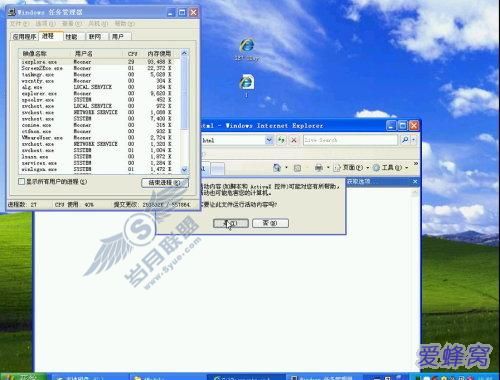Minimize the Task Manager window
Screen dimensions: 500x380
click(x=171, y=13)
